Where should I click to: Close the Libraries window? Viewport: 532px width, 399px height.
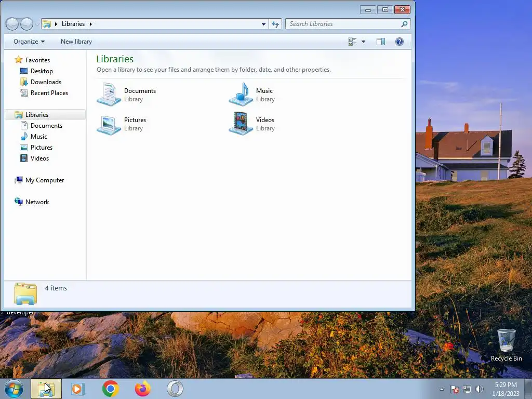(403, 10)
